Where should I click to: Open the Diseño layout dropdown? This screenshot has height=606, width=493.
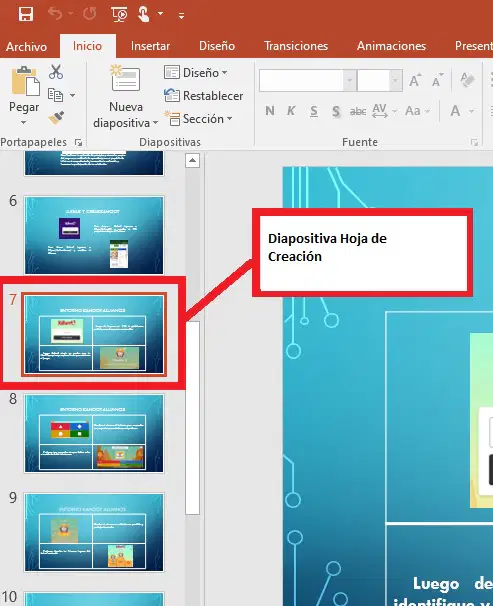coord(196,73)
